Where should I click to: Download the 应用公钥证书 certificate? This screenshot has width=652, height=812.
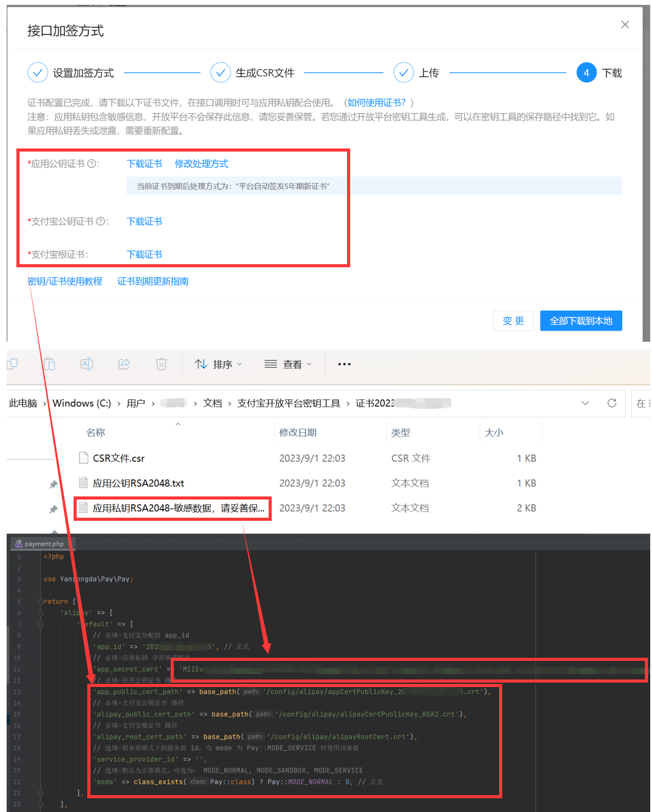click(144, 164)
